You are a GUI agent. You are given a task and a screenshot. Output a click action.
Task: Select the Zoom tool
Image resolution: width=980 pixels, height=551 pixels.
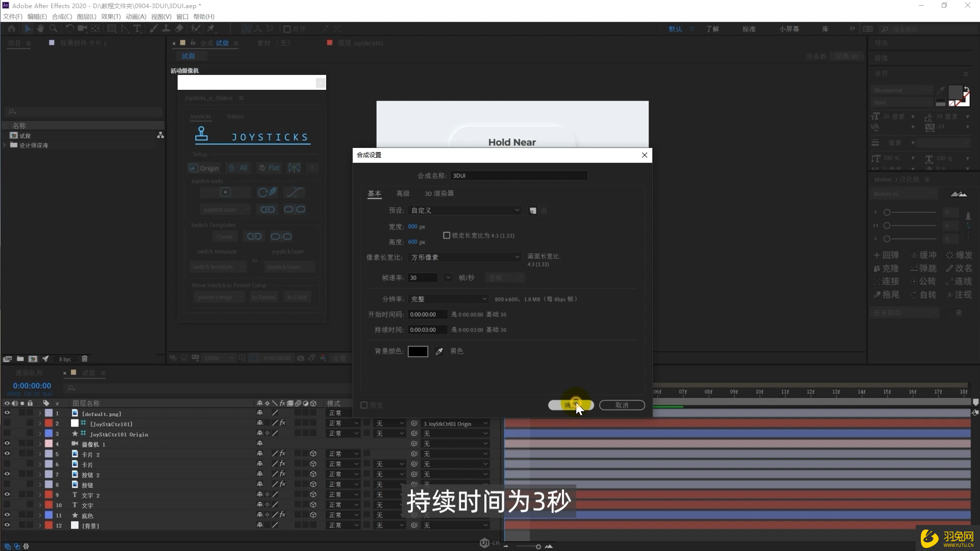click(x=53, y=29)
